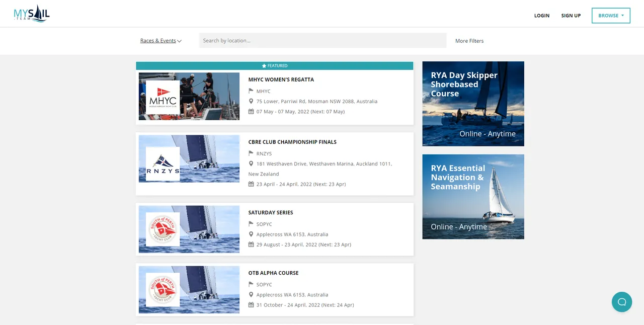Open the MHYC Women's Regatta title
The height and width of the screenshot is (325, 644).
pos(281,79)
